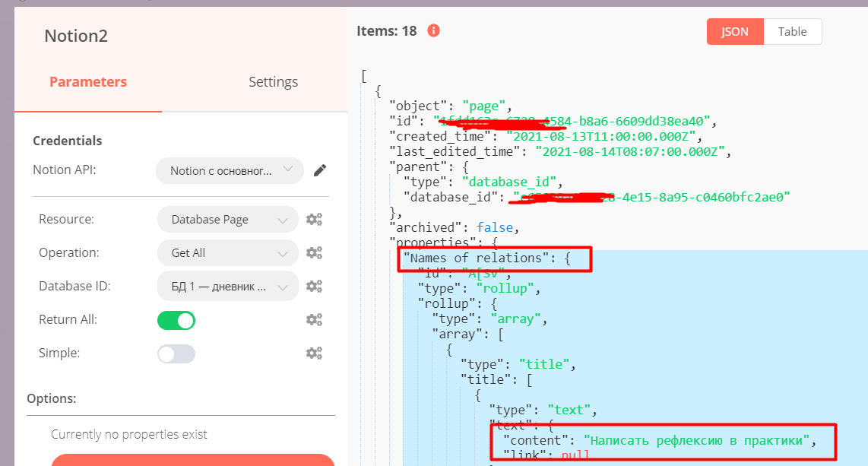Click the gear icon next to Return All
Viewport: 868px width, 466px height.
point(314,319)
